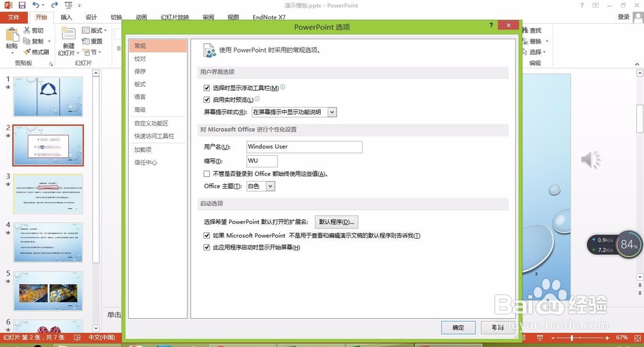Toggle enable live preview checkbox
The width and height of the screenshot is (644, 347).
tap(207, 99)
